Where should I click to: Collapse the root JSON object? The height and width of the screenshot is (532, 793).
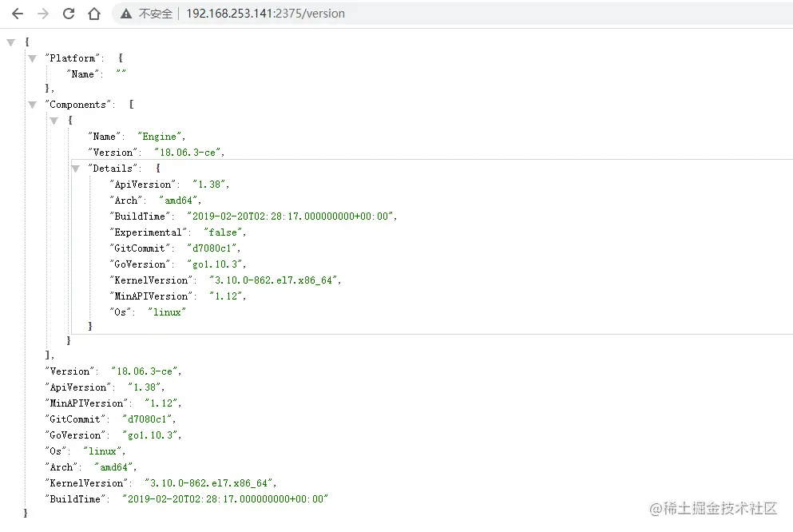10,42
